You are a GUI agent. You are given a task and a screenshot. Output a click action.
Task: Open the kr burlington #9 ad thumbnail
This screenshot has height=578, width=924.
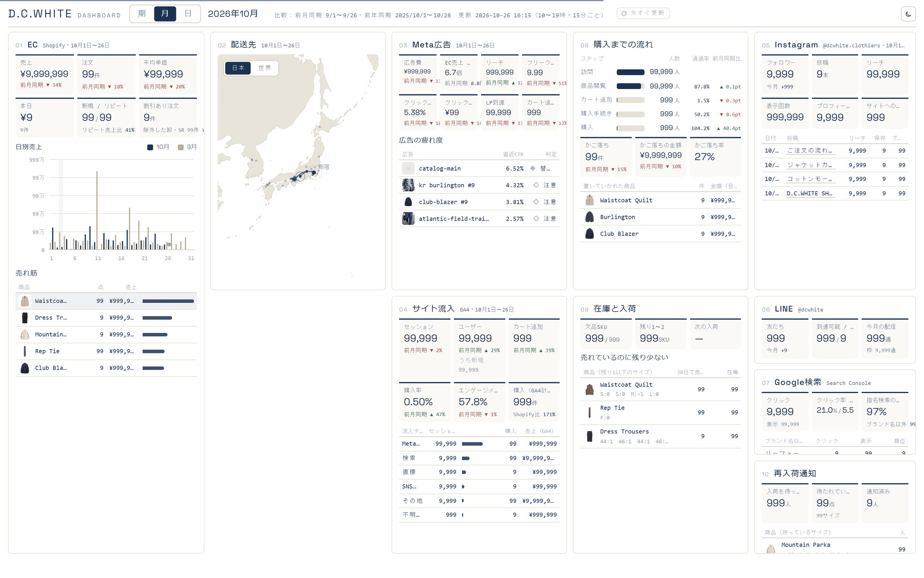[x=408, y=185]
